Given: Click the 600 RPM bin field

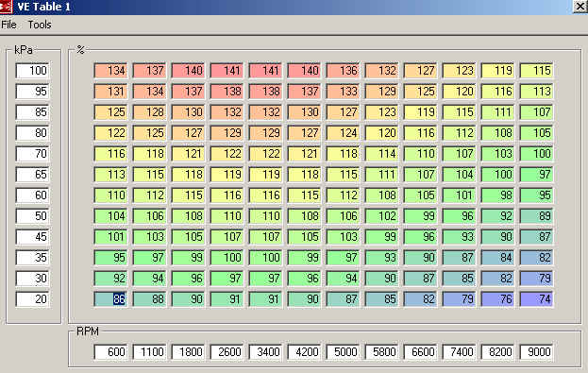Looking at the screenshot, I should point(110,352).
